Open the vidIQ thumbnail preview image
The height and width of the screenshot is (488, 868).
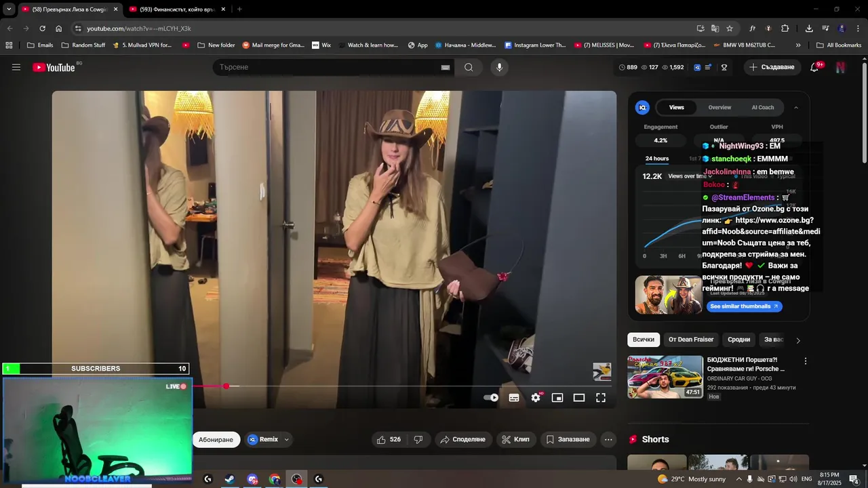pos(669,294)
